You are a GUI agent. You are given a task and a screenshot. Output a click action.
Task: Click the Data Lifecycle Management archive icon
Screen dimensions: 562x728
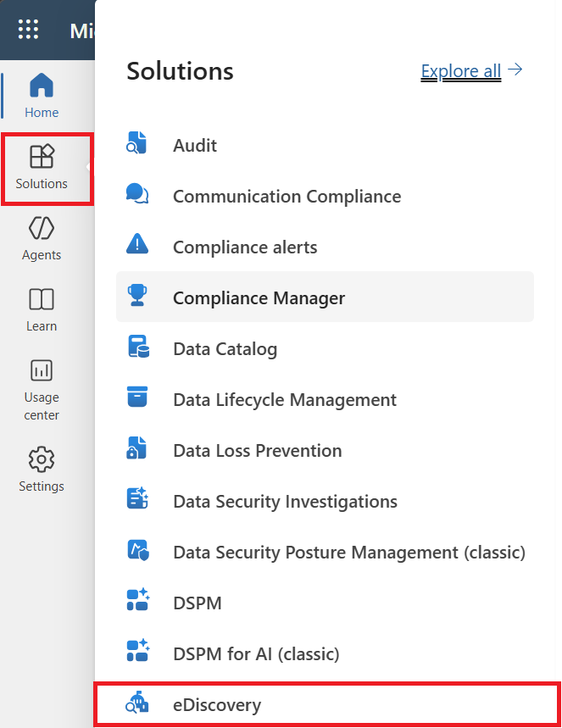[137, 397]
